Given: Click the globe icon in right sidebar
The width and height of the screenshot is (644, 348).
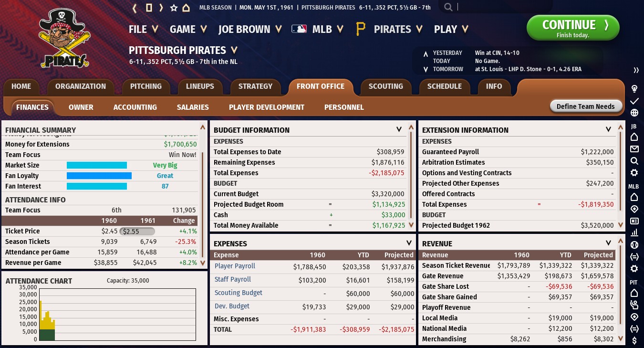Looking at the screenshot, I should click(x=634, y=113).
